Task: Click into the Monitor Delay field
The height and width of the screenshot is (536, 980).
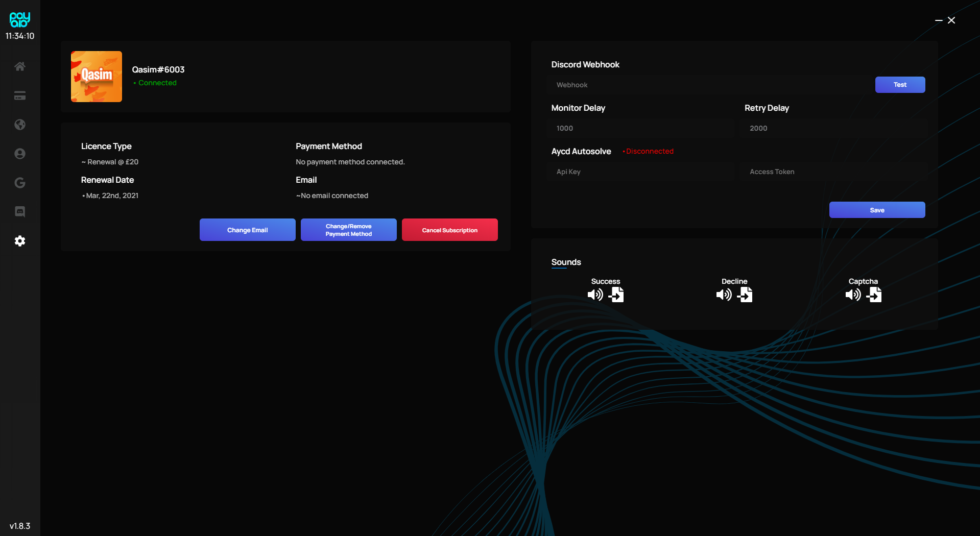Action: (x=641, y=128)
